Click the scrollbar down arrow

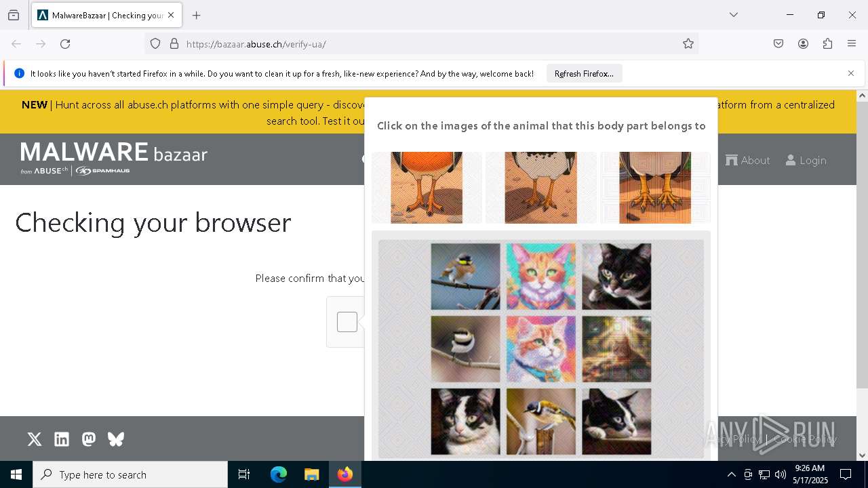pyautogui.click(x=862, y=455)
